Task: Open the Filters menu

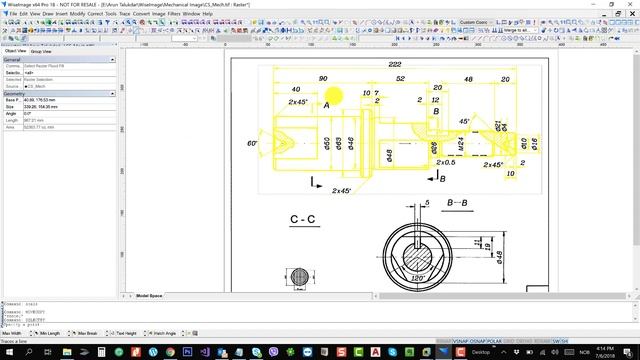Action: pos(174,14)
